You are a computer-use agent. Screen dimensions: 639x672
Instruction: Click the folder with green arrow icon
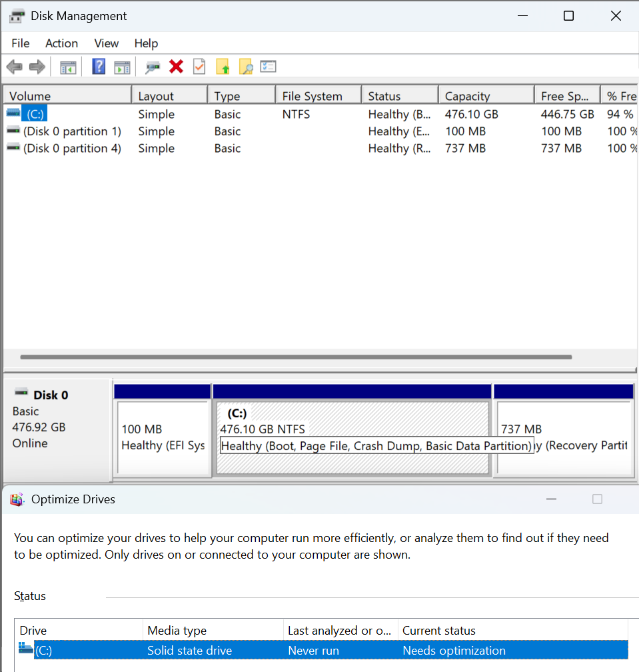pos(223,67)
